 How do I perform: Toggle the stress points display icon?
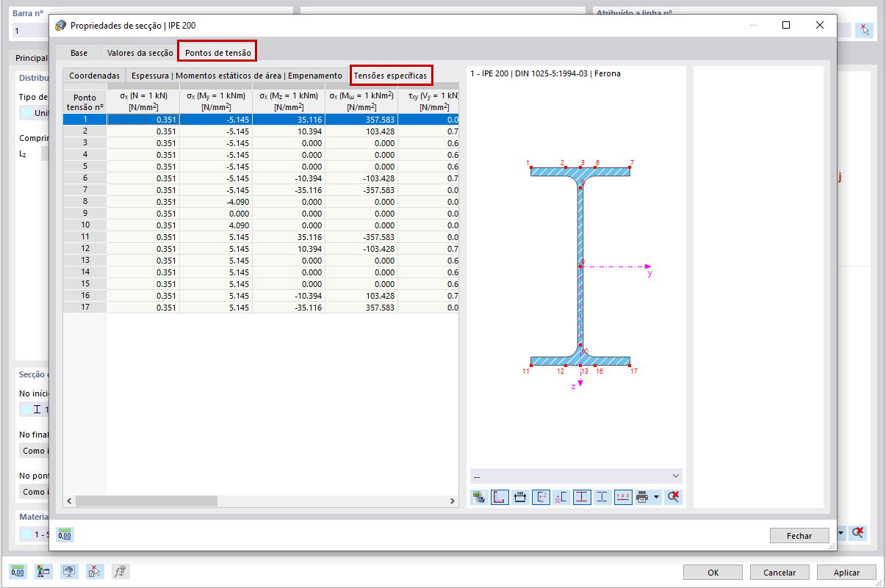click(500, 497)
